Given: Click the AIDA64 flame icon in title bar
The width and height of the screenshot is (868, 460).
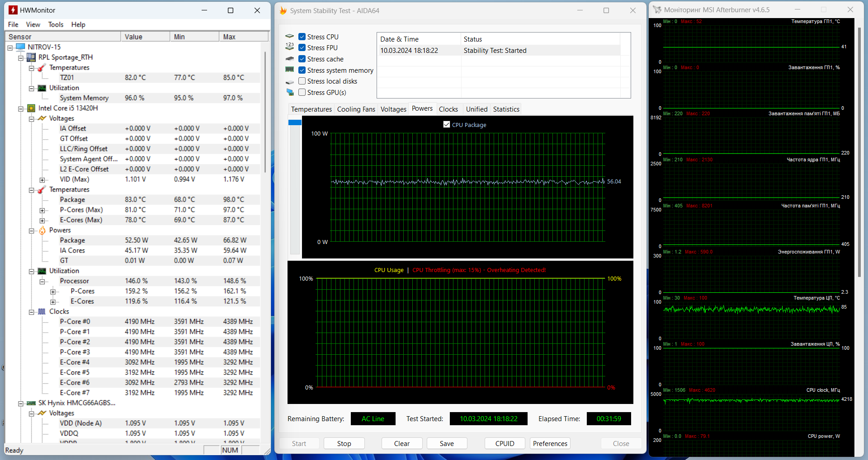Looking at the screenshot, I should (283, 10).
